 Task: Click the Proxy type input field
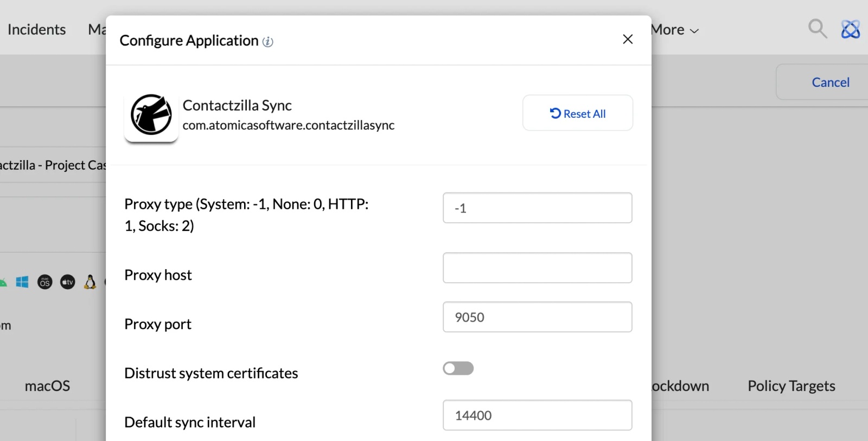538,208
